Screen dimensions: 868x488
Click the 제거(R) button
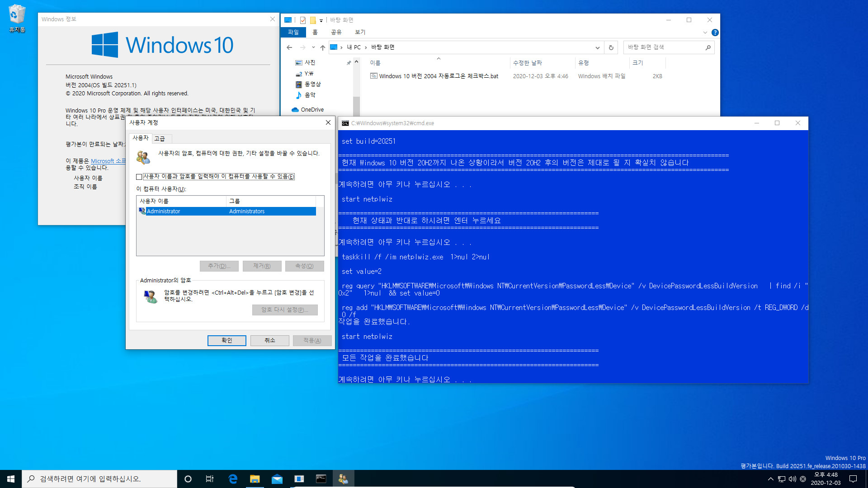click(262, 266)
